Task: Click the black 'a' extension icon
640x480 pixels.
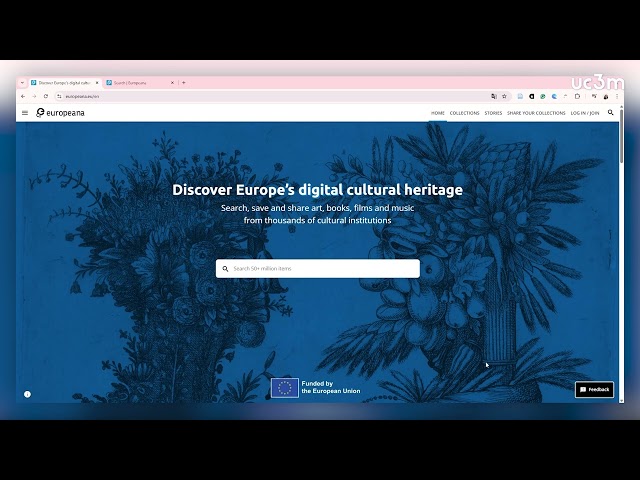Action: (531, 96)
